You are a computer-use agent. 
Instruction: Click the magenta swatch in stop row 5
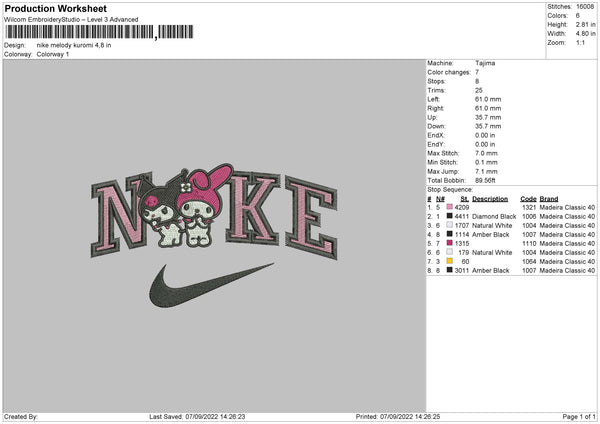pyautogui.click(x=450, y=243)
